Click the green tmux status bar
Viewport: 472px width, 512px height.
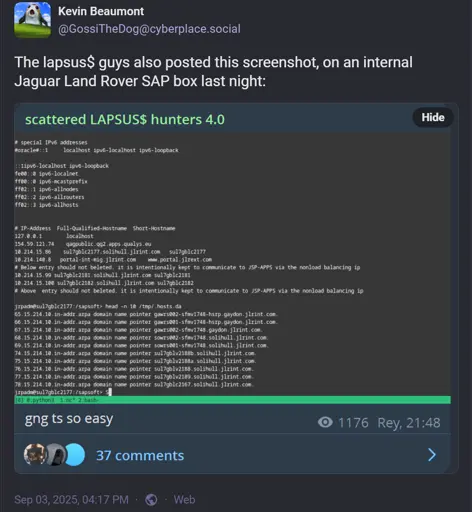tap(232, 400)
